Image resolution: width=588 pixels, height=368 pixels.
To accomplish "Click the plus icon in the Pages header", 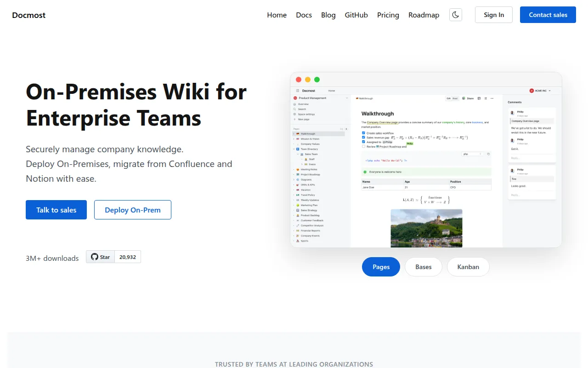I will point(345,129).
